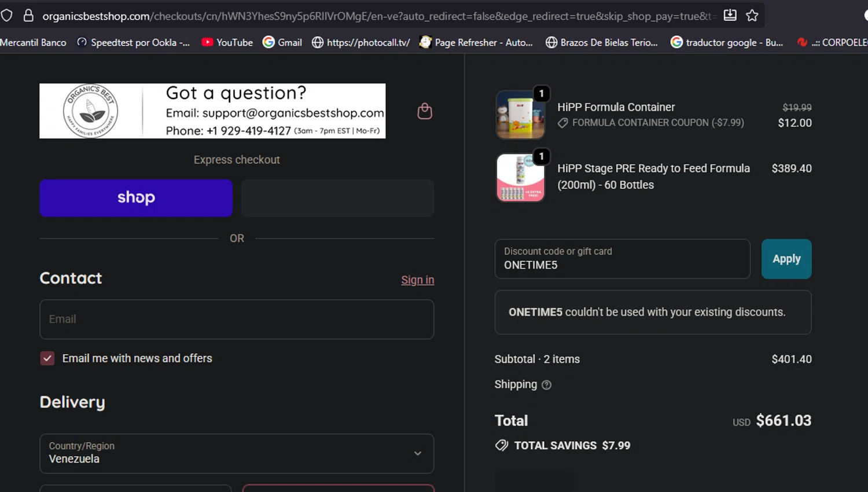This screenshot has height=492, width=868.
Task: Pay with the Shop express checkout button
Action: (x=136, y=198)
